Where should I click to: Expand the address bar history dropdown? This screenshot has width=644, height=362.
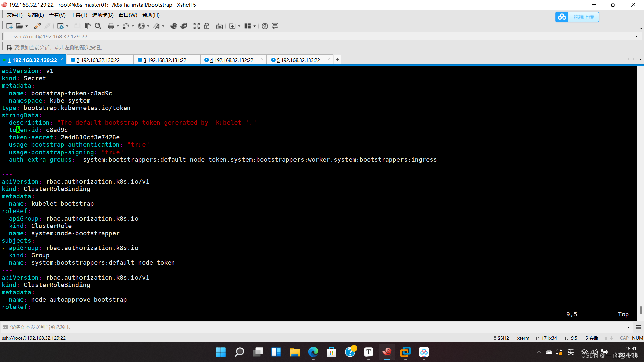[x=637, y=36]
